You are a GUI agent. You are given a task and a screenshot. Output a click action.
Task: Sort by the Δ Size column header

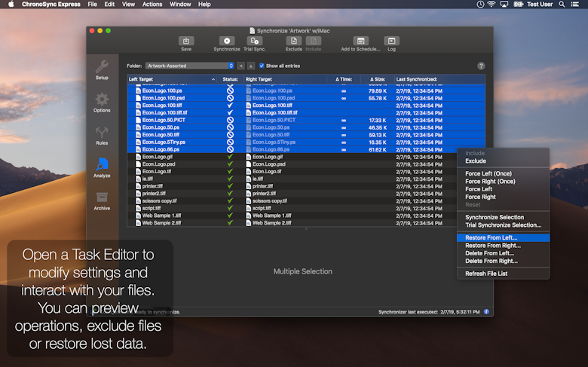pos(378,79)
